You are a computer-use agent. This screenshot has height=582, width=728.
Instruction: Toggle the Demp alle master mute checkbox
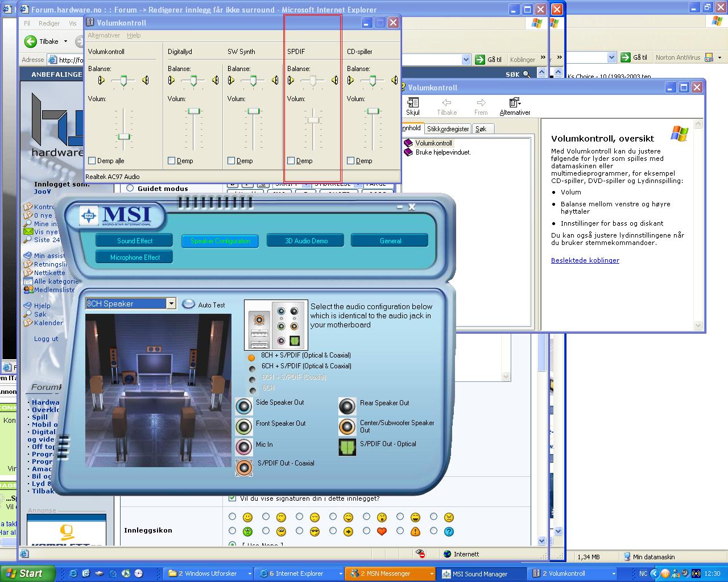click(92, 161)
